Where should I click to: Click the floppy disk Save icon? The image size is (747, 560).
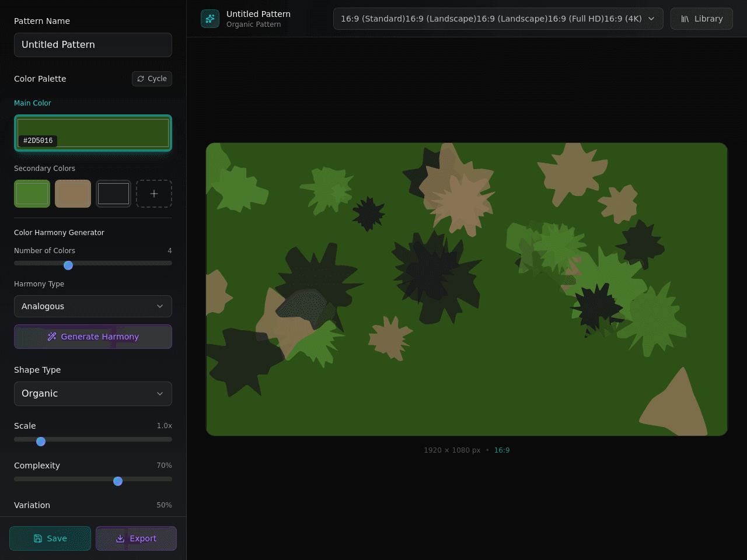pyautogui.click(x=38, y=538)
